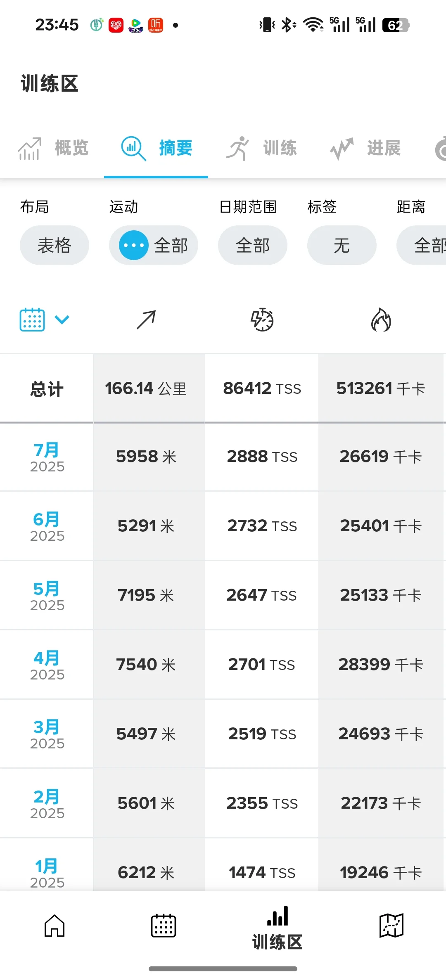Tap the distance arrow column icon
Viewport: 446px width, 980px height.
[146, 320]
